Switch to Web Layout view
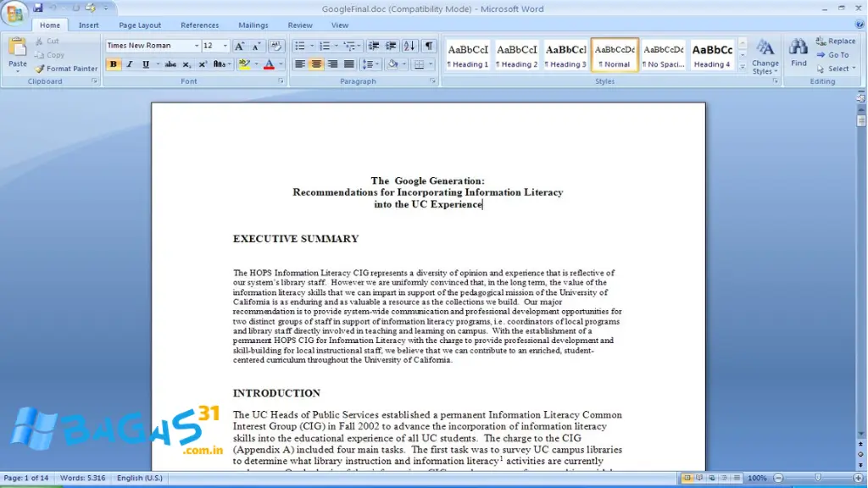 pyautogui.click(x=712, y=477)
